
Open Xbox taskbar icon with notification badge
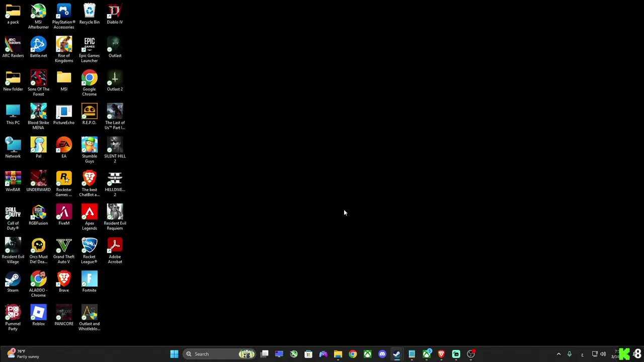(x=427, y=354)
